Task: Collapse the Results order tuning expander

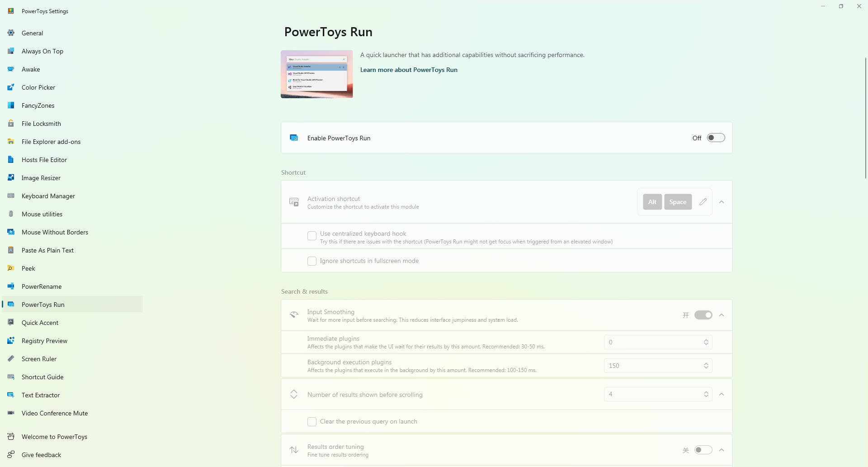Action: point(722,450)
